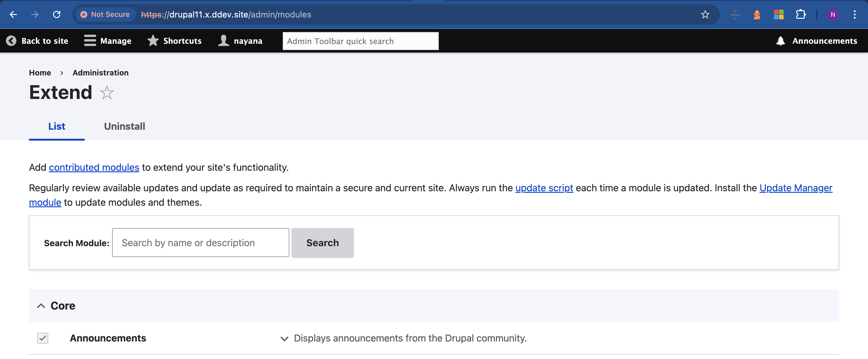This screenshot has width=868, height=359.
Task: Switch to the Uninstall tab
Action: [124, 126]
